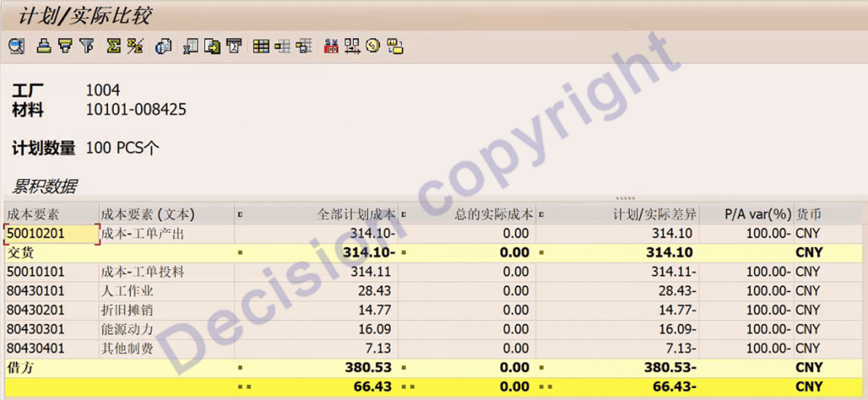The width and height of the screenshot is (868, 400).
Task: Open print preview from the toolbar
Action: click(x=163, y=46)
